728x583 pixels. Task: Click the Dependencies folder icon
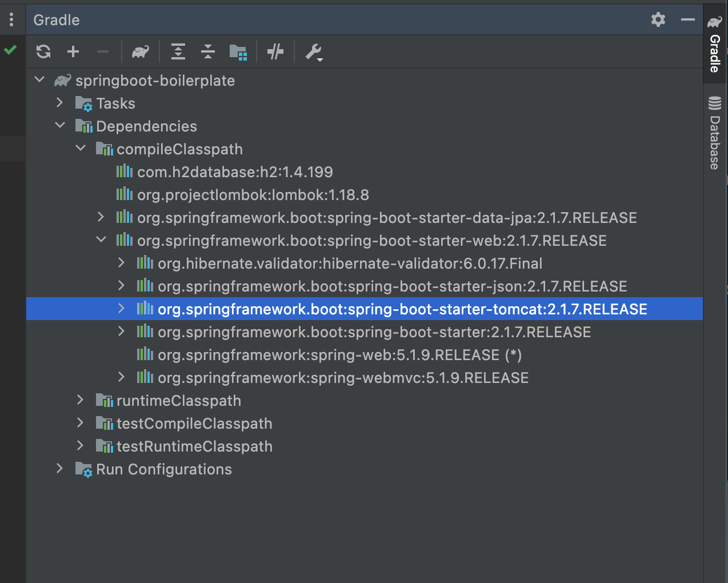pos(83,126)
